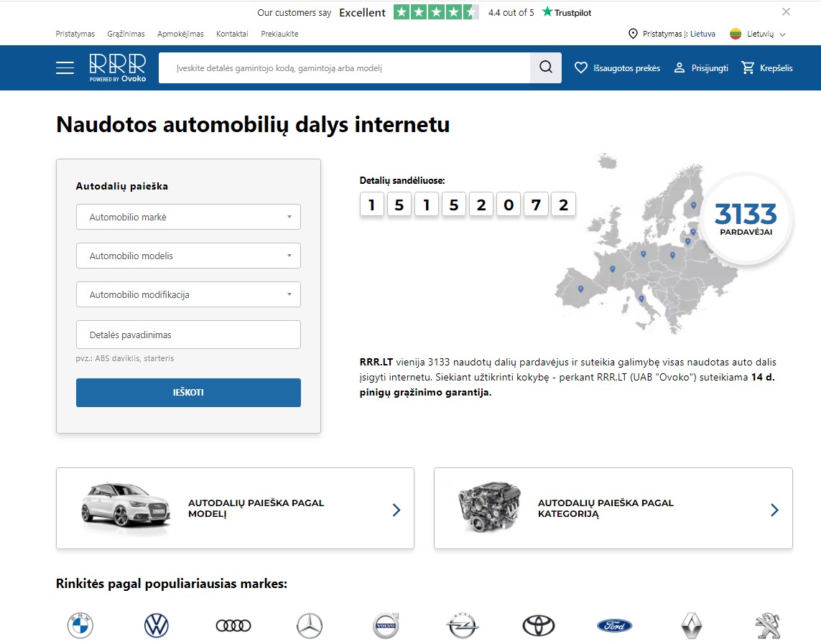The height and width of the screenshot is (644, 821).
Task: Open the hamburger menu
Action: [x=65, y=68]
